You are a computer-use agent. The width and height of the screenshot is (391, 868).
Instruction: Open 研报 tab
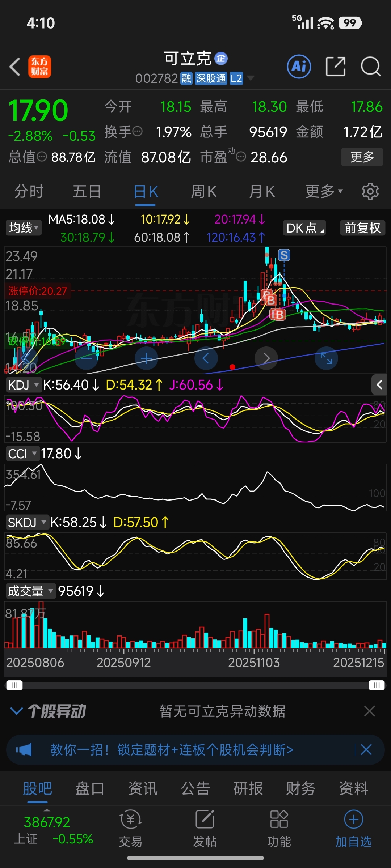click(x=248, y=788)
